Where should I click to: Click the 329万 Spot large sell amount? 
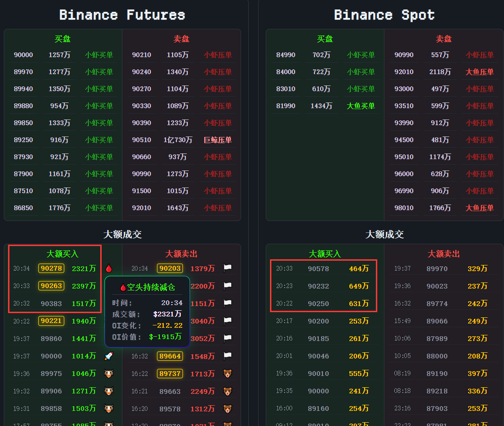click(x=478, y=269)
